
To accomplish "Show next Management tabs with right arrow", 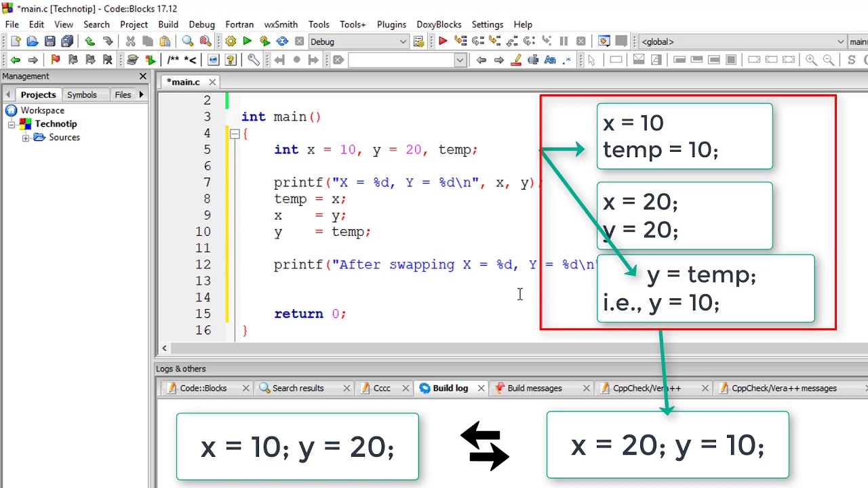I will tap(142, 94).
